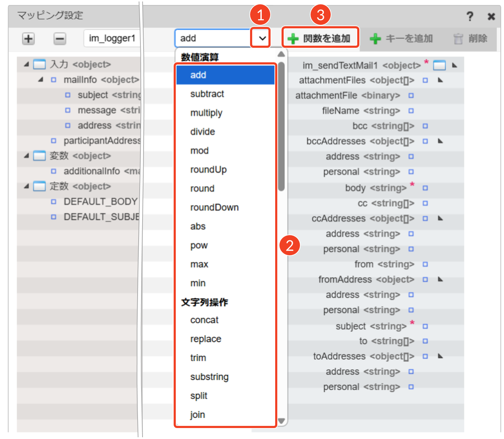The height and width of the screenshot is (439, 504).
Task: Open the help question mark icon
Action: pyautogui.click(x=469, y=16)
